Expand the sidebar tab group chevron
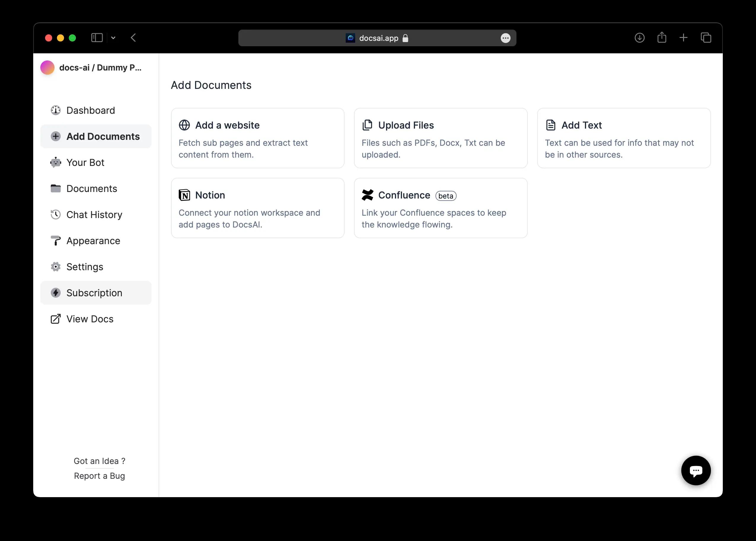The height and width of the screenshot is (541, 756). tap(113, 38)
